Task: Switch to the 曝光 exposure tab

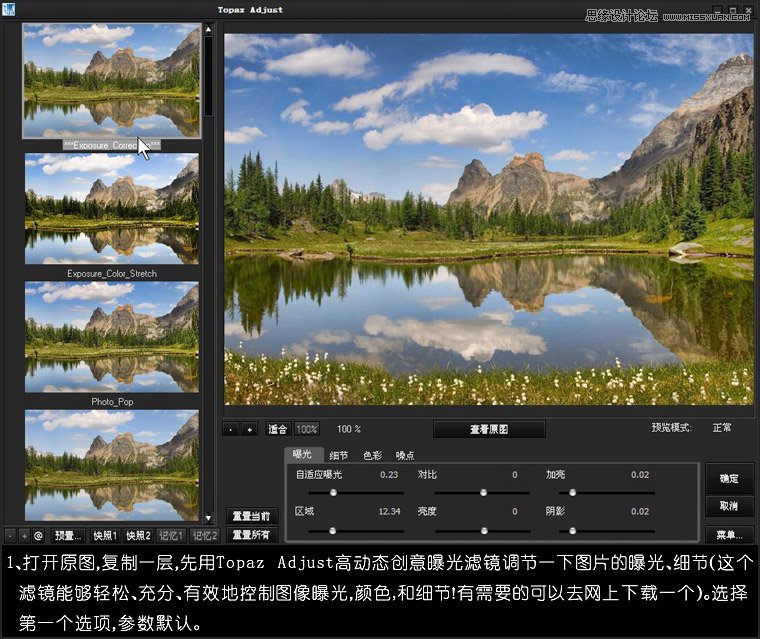Action: [302, 454]
